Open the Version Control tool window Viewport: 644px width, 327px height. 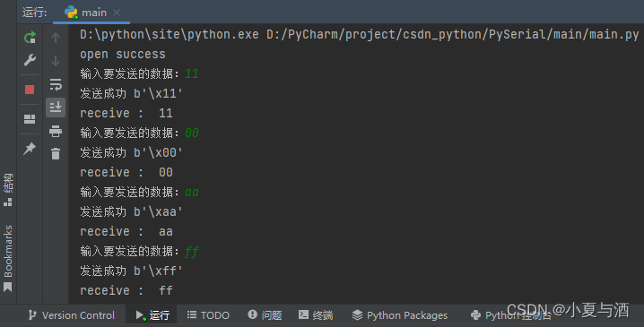point(72,315)
